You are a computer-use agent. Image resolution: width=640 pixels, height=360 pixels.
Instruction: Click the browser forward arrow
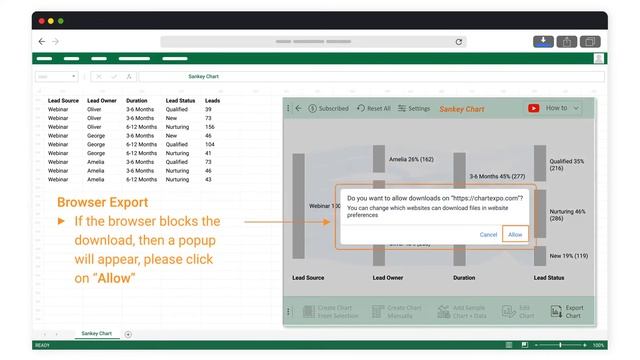pyautogui.click(x=56, y=42)
